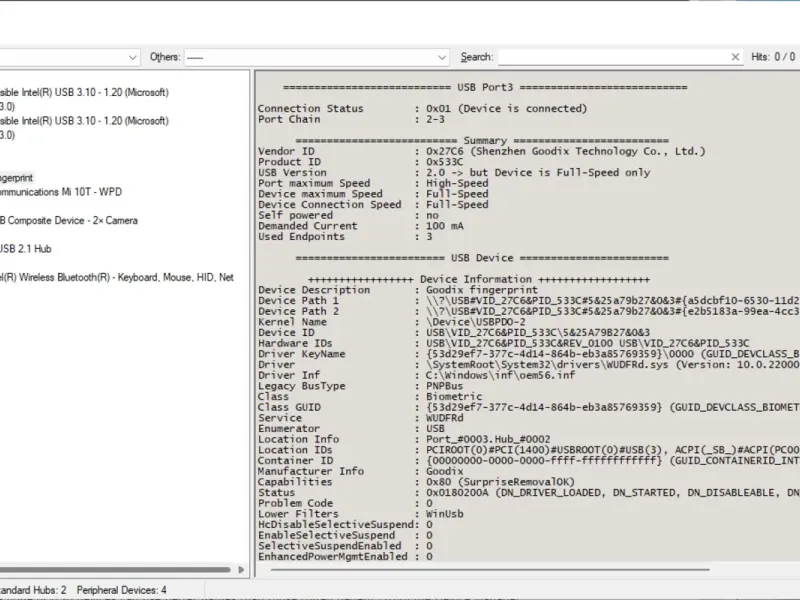Click the Port Chain value 2-3

(x=435, y=119)
